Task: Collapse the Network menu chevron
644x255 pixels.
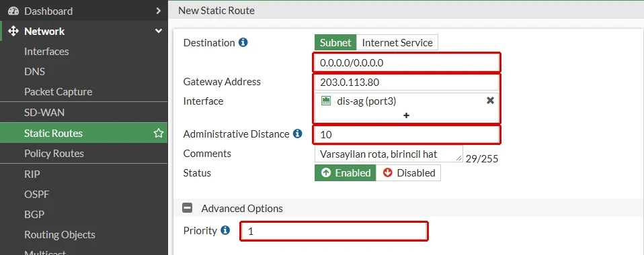Action: [x=159, y=31]
